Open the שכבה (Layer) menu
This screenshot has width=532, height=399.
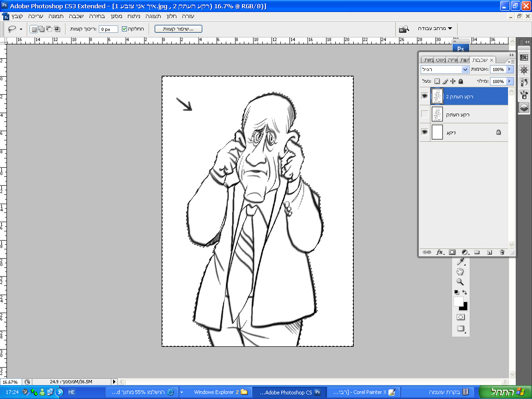pos(76,16)
